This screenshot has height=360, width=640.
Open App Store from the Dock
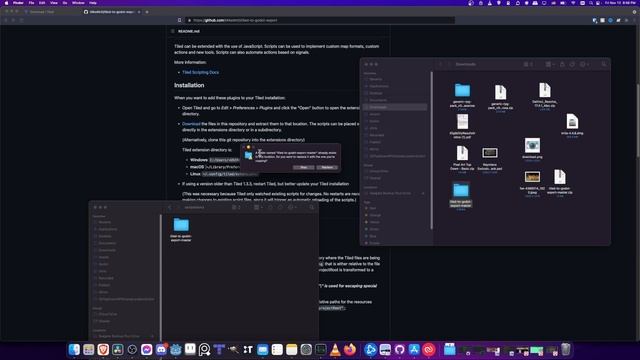[414, 350]
